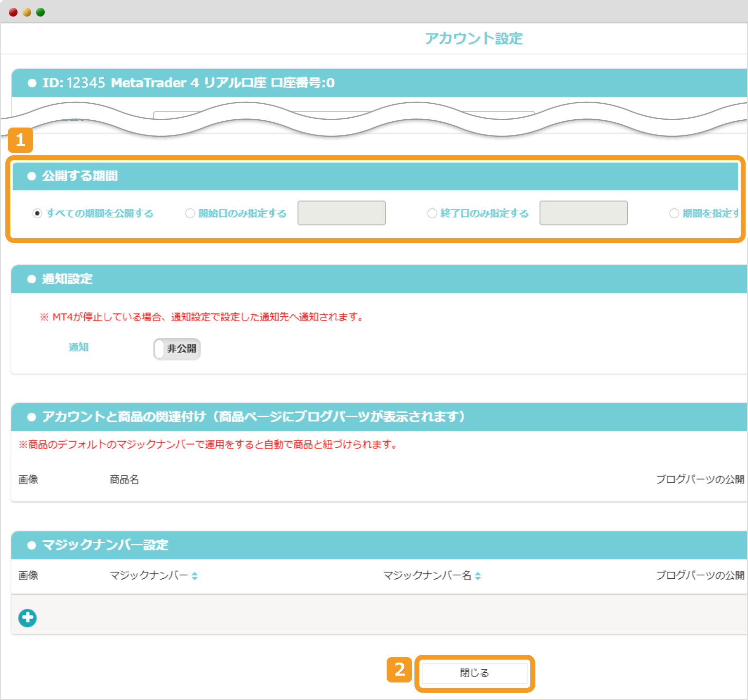Add a new magic number entry
The width and height of the screenshot is (748, 700).
coord(27,618)
